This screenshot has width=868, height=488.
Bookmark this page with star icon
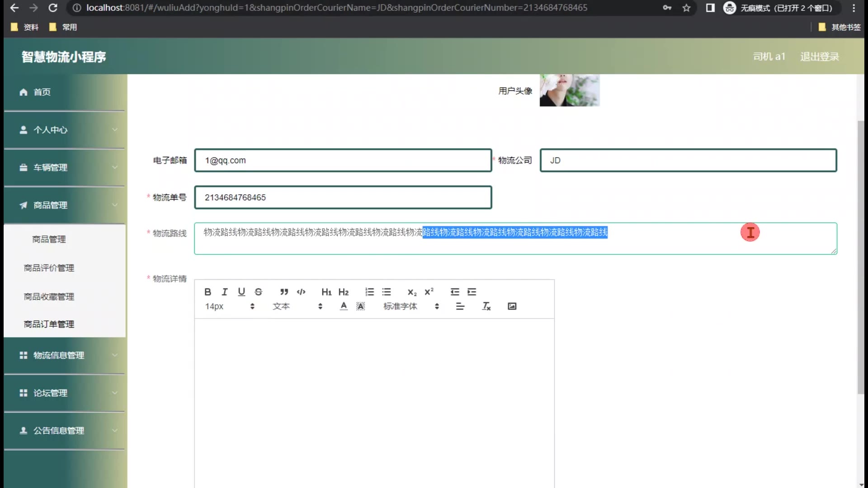(x=686, y=8)
